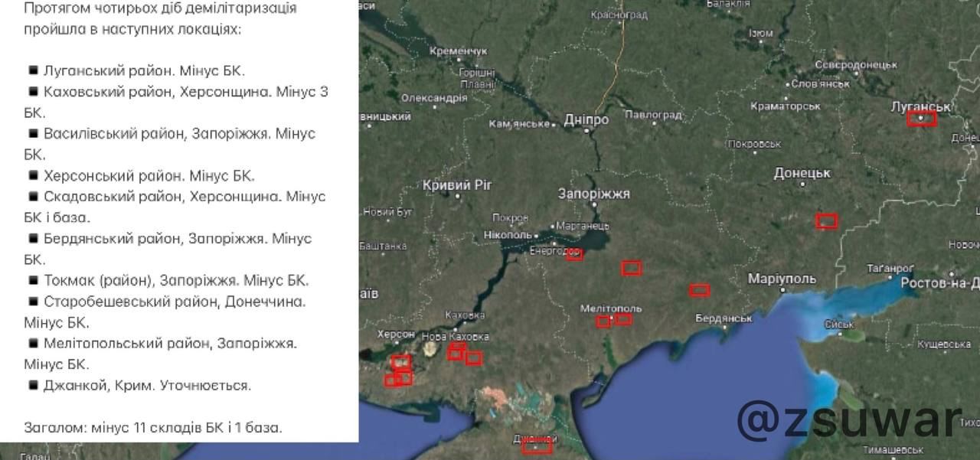The image size is (980, 460).
Task: Click the @zsuwar watermark text
Action: point(848,420)
